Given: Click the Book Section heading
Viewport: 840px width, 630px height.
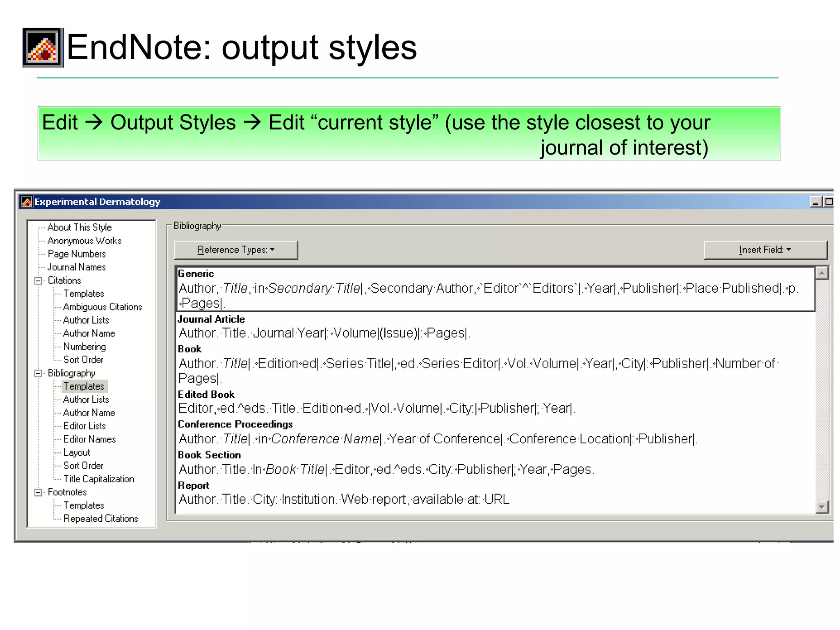Looking at the screenshot, I should click(x=209, y=455).
